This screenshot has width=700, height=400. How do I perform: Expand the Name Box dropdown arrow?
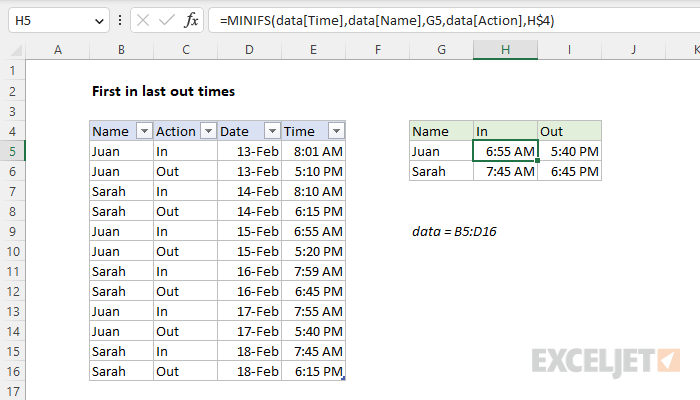(99, 21)
